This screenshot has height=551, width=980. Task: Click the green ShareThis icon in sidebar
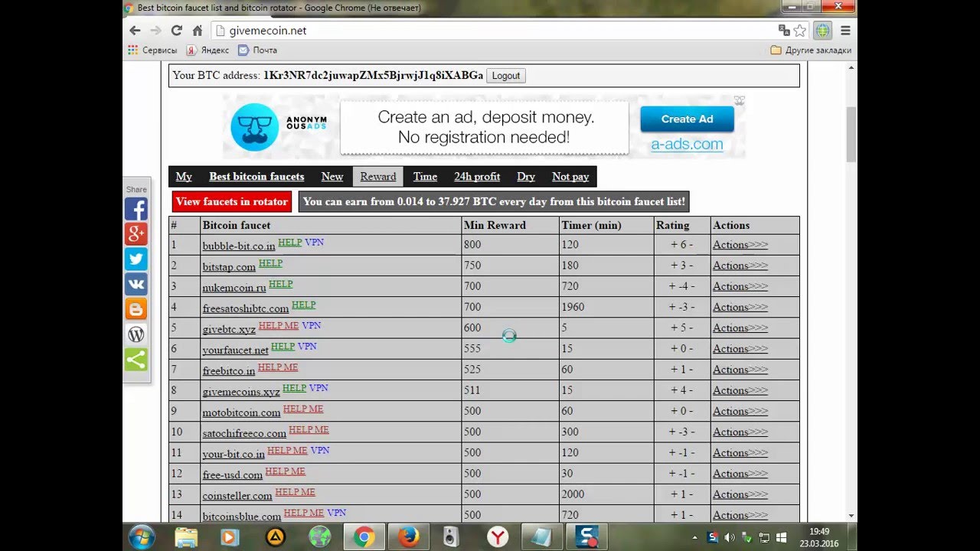pyautogui.click(x=136, y=360)
